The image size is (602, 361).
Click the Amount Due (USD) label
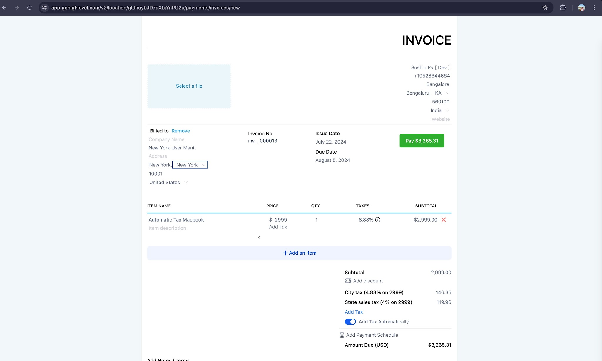pos(366,345)
